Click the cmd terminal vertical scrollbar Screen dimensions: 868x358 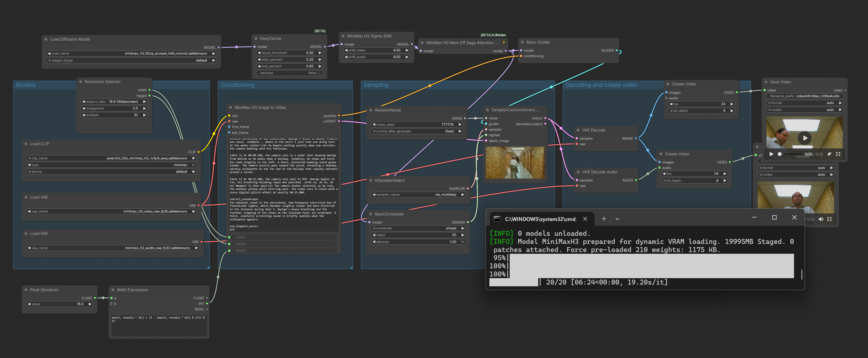tap(801, 274)
